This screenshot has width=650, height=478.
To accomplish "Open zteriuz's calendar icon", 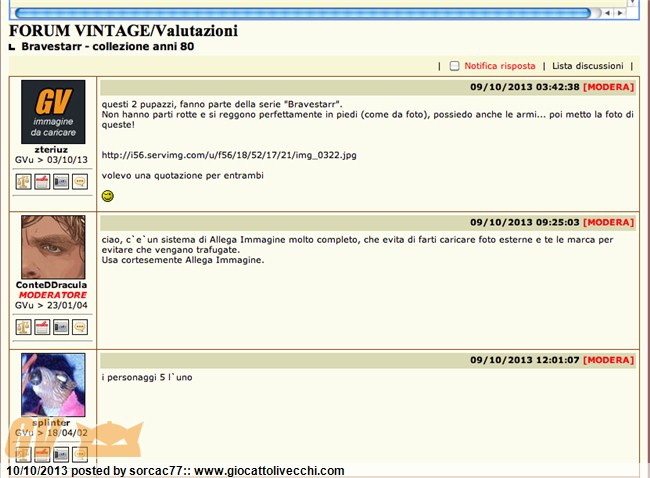I will [x=42, y=182].
